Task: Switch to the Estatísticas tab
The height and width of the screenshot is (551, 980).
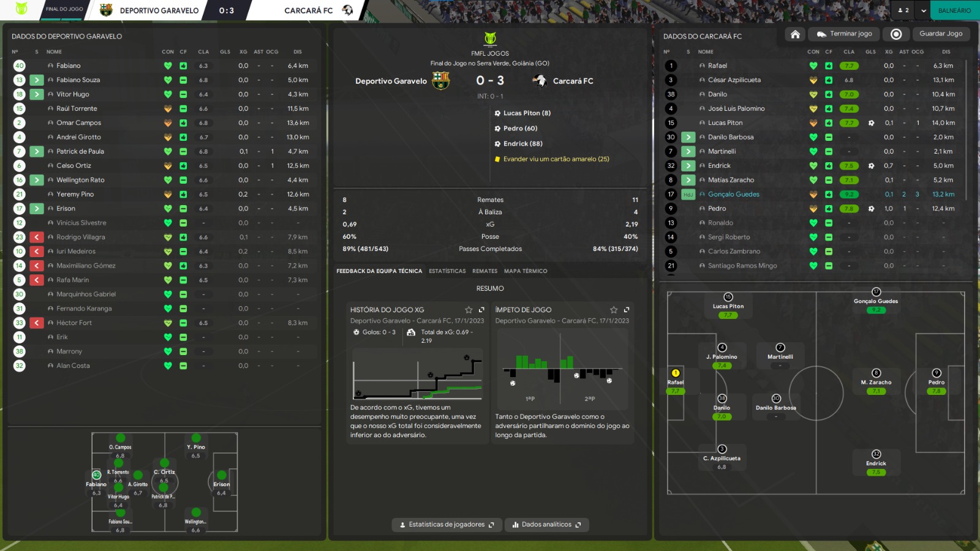Action: point(447,271)
